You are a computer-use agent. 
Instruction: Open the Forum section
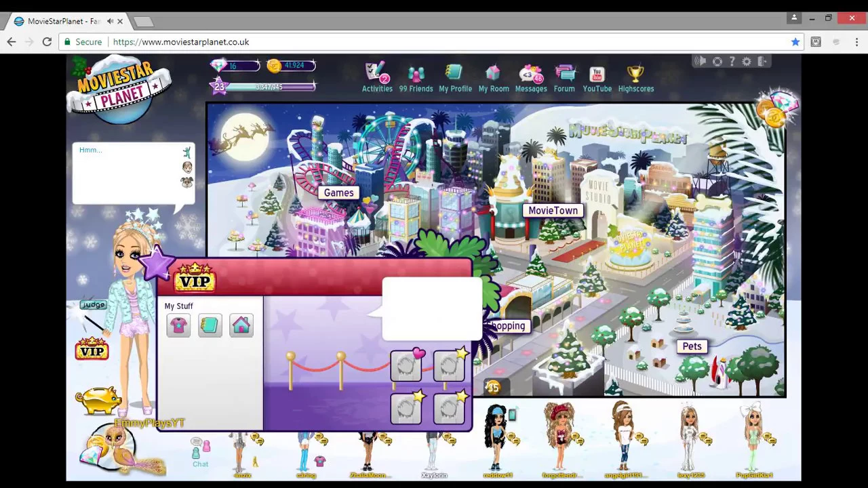click(x=564, y=78)
